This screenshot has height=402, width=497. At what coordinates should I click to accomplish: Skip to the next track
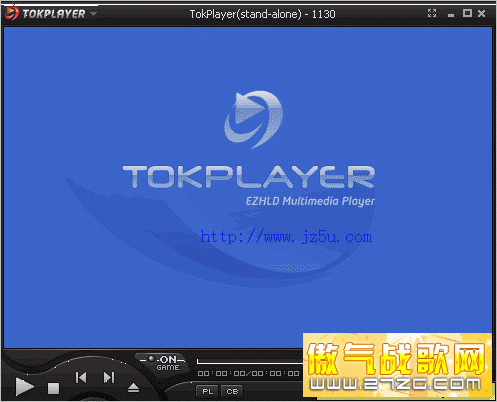coord(109,377)
